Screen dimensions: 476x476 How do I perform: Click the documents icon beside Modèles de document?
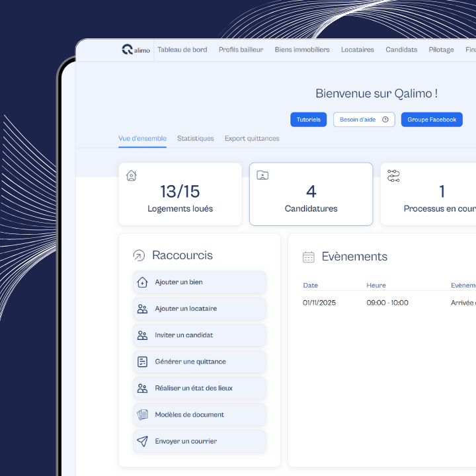142,415
